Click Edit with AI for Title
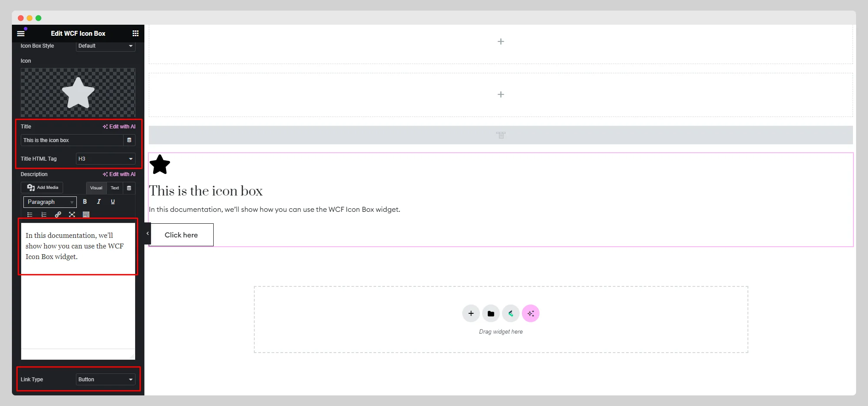 coord(119,127)
